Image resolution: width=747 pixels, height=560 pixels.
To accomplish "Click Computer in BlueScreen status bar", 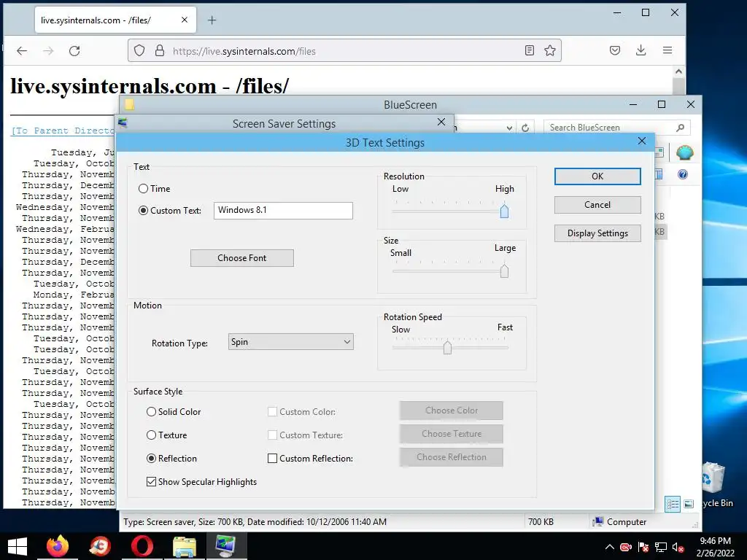I will click(x=619, y=522).
